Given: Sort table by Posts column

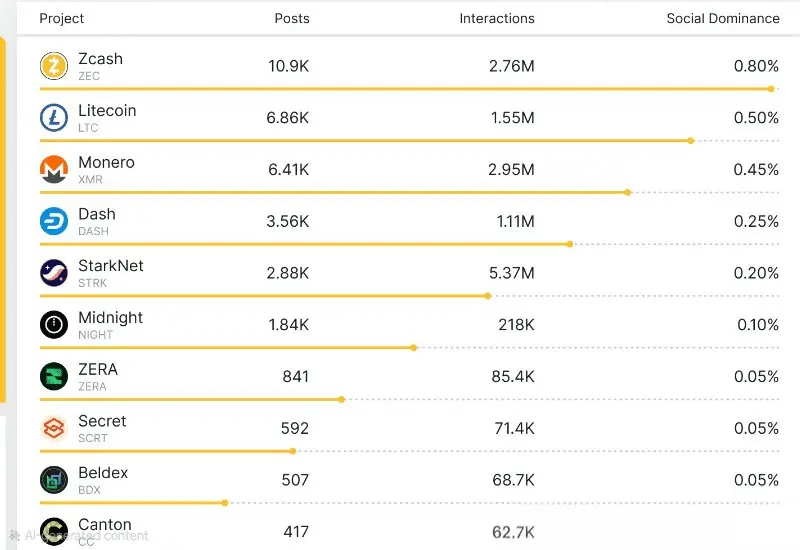Looking at the screenshot, I should (x=292, y=18).
